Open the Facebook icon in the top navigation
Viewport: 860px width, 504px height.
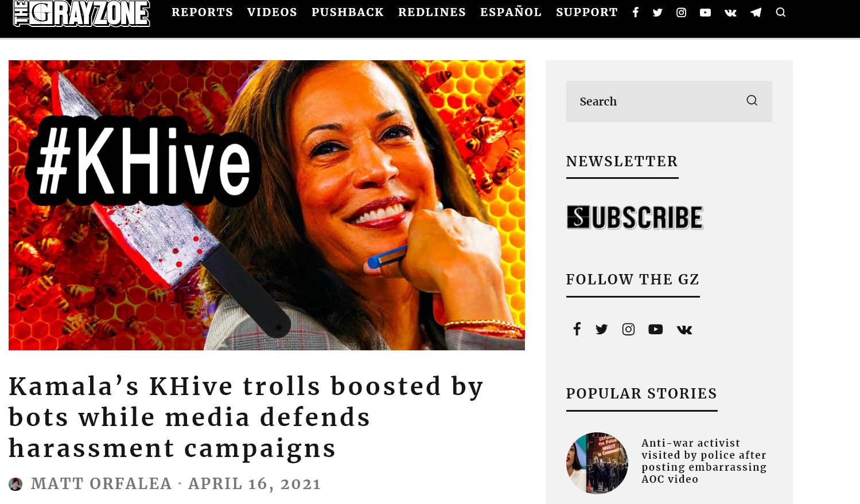click(635, 13)
